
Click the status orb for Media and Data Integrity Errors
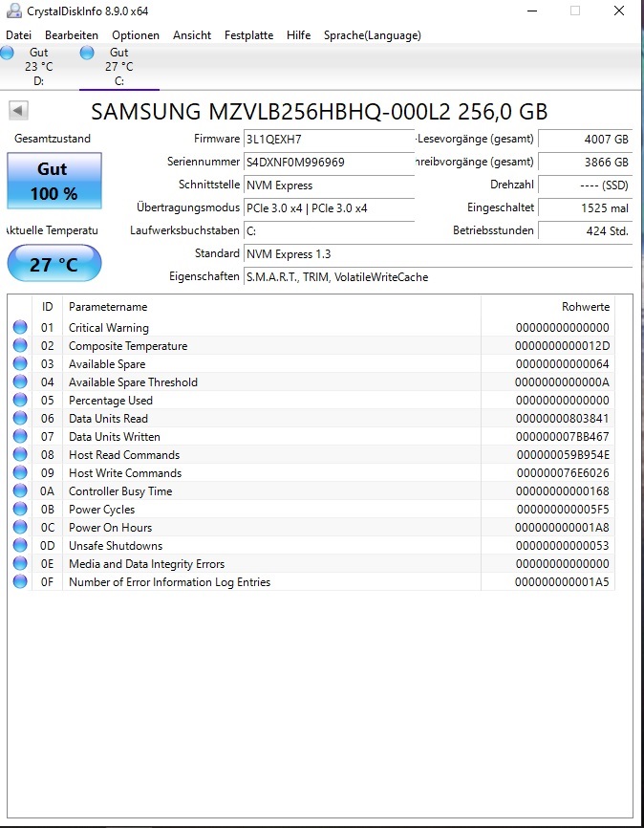[x=20, y=563]
